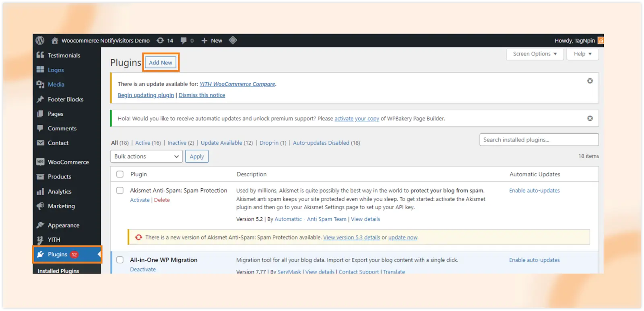Click the WordPress logo in admin bar
Screen dimensions: 644x311
[40, 41]
